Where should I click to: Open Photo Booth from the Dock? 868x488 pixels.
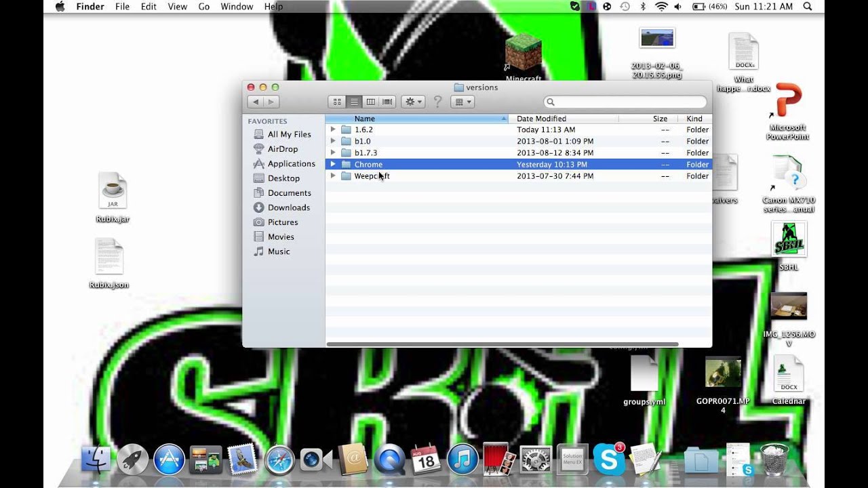[x=500, y=459]
